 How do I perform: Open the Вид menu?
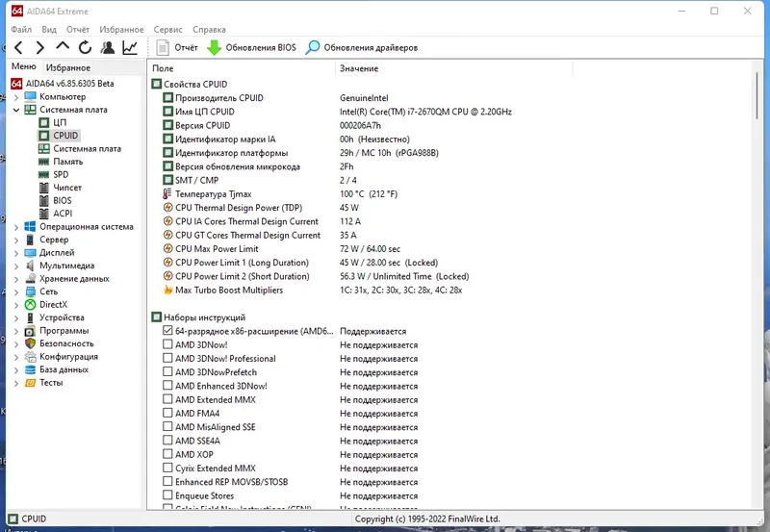(49, 30)
